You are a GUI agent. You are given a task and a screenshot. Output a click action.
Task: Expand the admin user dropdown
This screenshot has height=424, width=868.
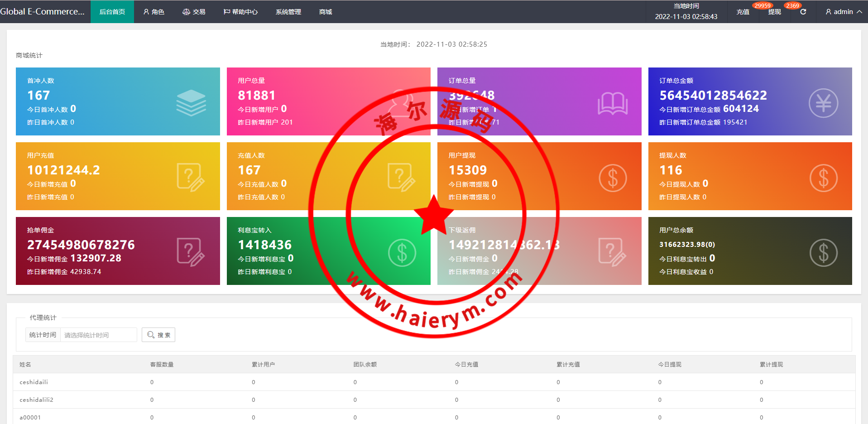843,12
